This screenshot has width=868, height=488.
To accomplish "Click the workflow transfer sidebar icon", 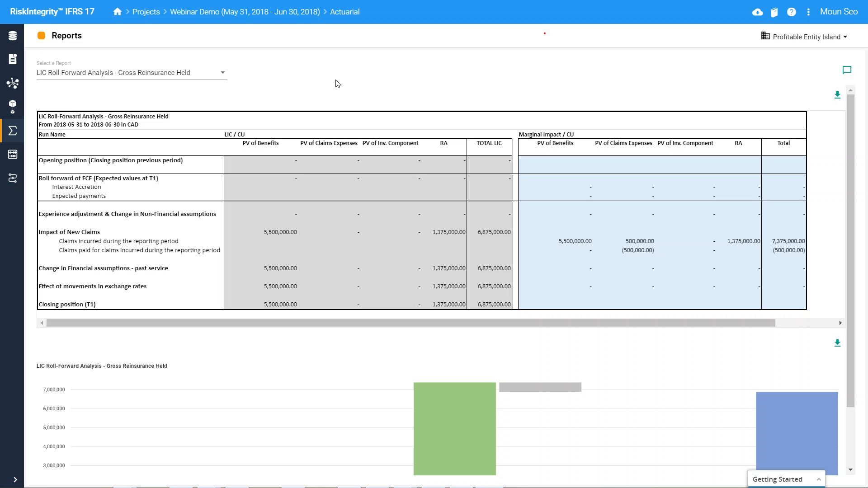I will 13,178.
